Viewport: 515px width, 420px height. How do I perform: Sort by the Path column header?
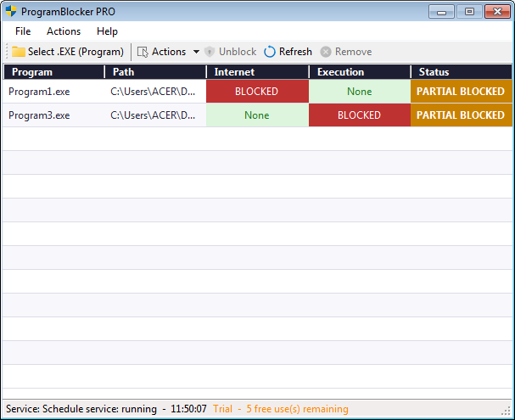coord(155,72)
